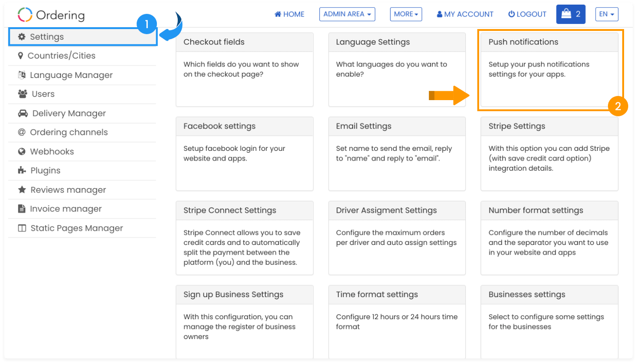This screenshot has width=637, height=364.
Task: Click text 'Which fields do you want to show'
Action: point(241,64)
